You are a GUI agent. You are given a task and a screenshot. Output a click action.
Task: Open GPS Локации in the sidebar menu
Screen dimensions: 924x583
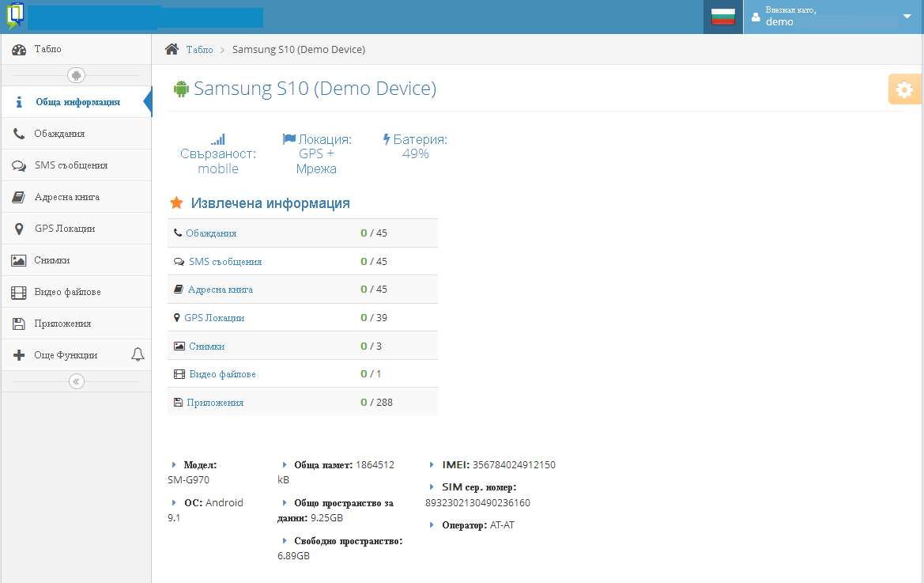click(x=76, y=229)
